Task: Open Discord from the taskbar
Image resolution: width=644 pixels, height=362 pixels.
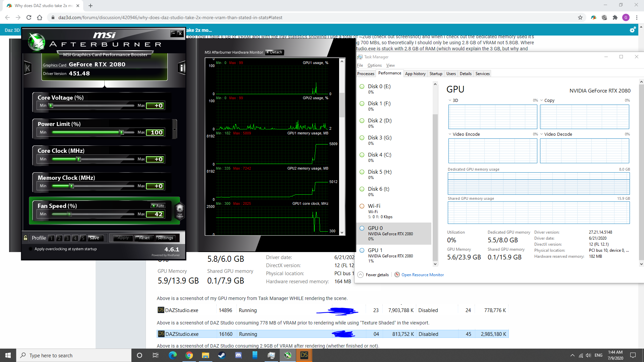Action: pyautogui.click(x=238, y=355)
